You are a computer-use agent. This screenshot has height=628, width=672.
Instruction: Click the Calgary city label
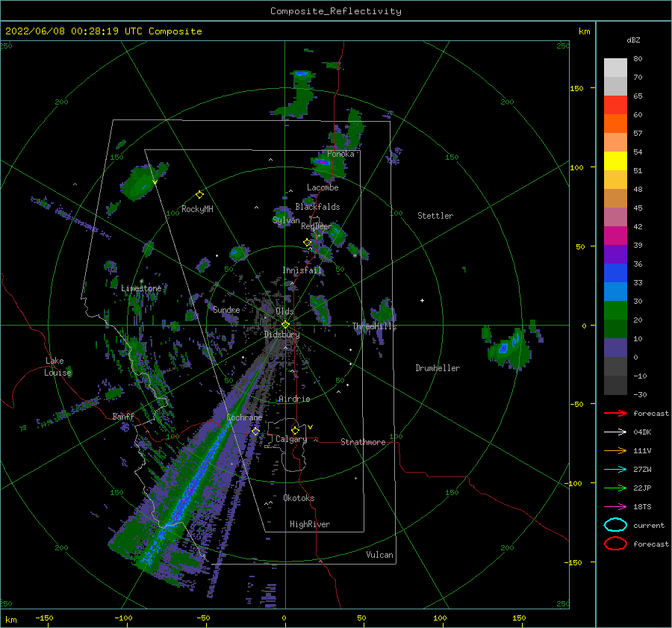coord(291,439)
